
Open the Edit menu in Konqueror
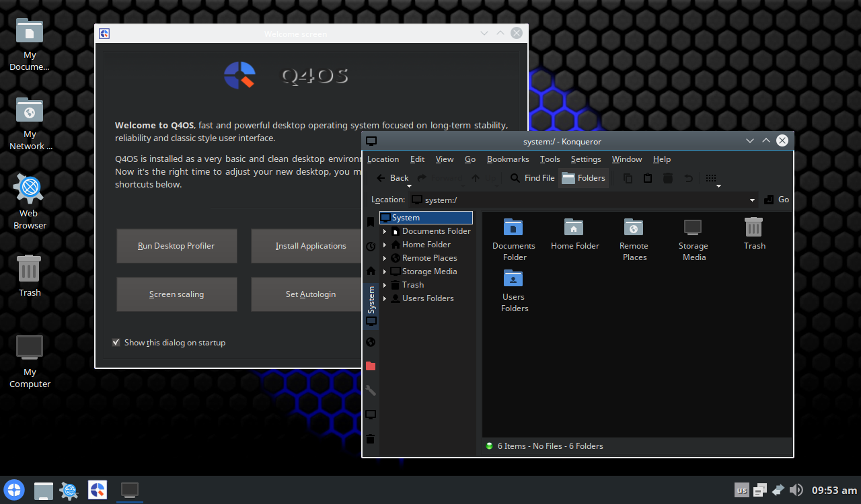pos(417,159)
